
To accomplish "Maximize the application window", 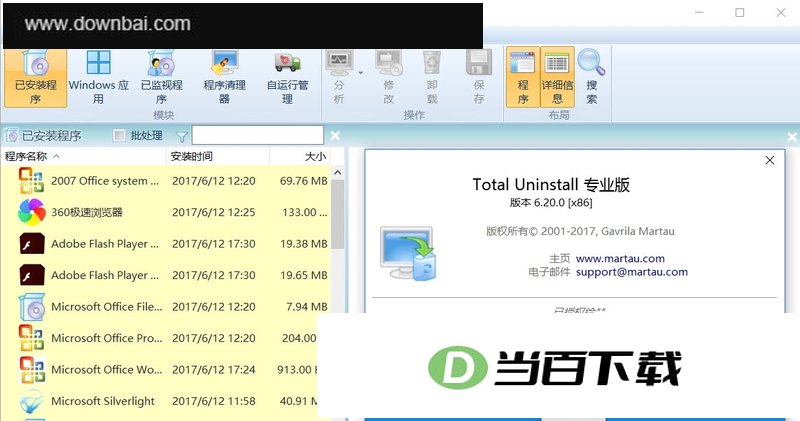I will click(x=739, y=13).
